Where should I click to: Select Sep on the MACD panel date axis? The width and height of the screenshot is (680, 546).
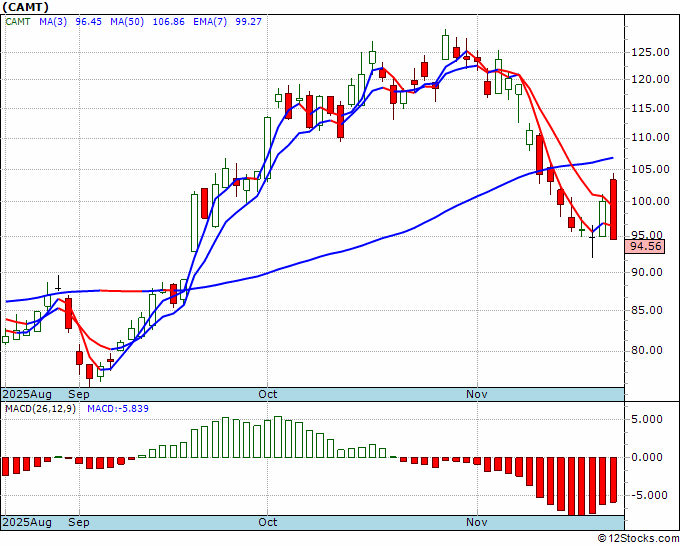[78, 522]
